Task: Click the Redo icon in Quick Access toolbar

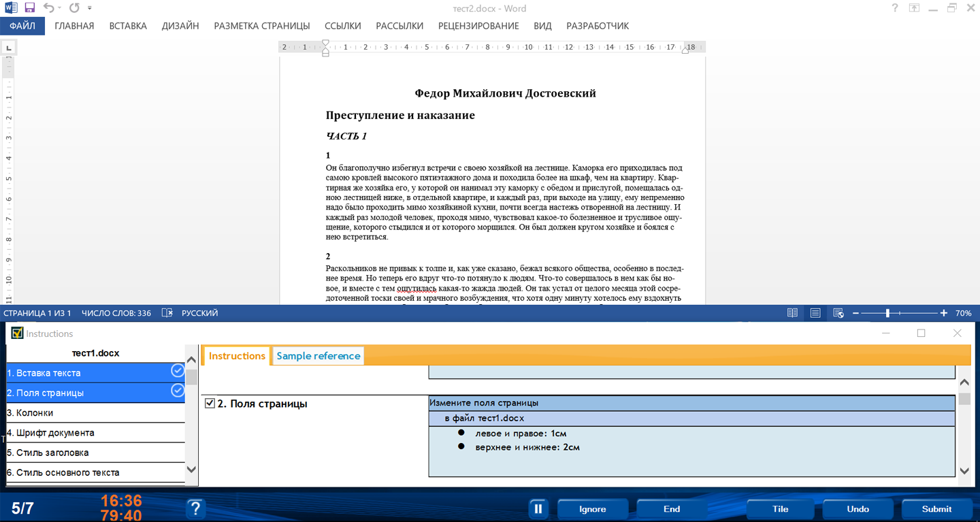Action: tap(74, 8)
